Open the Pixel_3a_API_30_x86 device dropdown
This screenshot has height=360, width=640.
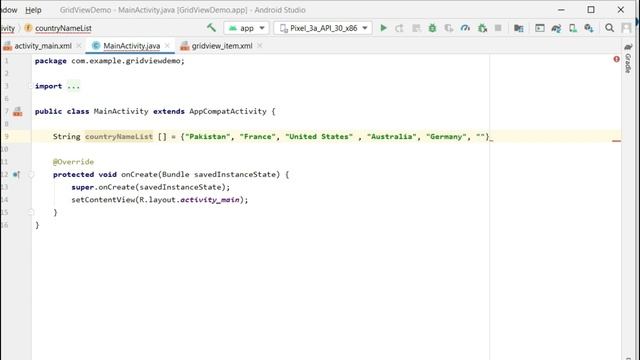coord(323,28)
